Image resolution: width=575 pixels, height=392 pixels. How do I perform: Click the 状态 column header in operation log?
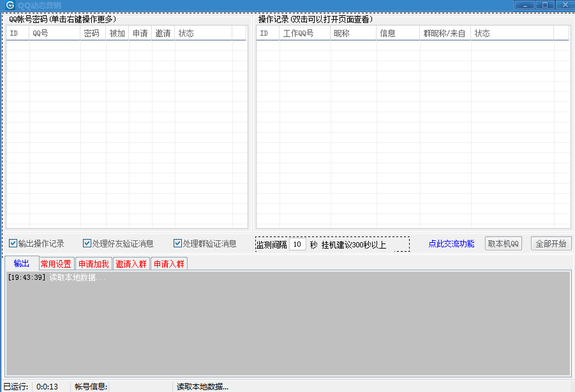click(512, 33)
